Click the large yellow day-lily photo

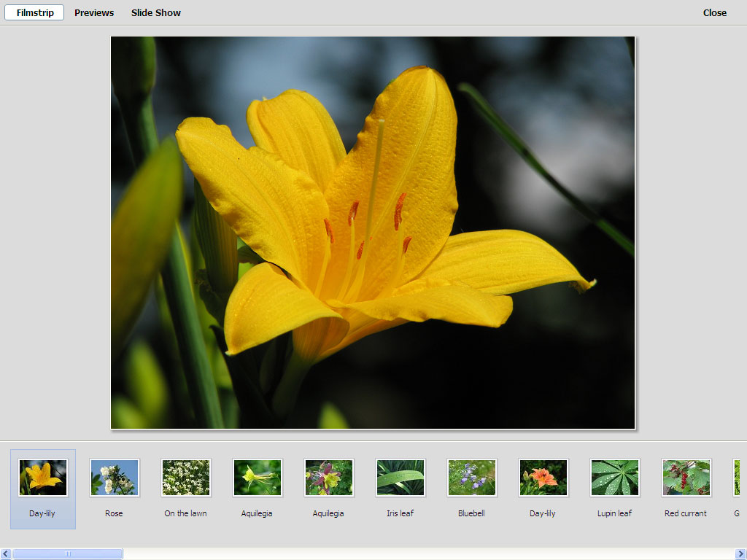(x=373, y=233)
